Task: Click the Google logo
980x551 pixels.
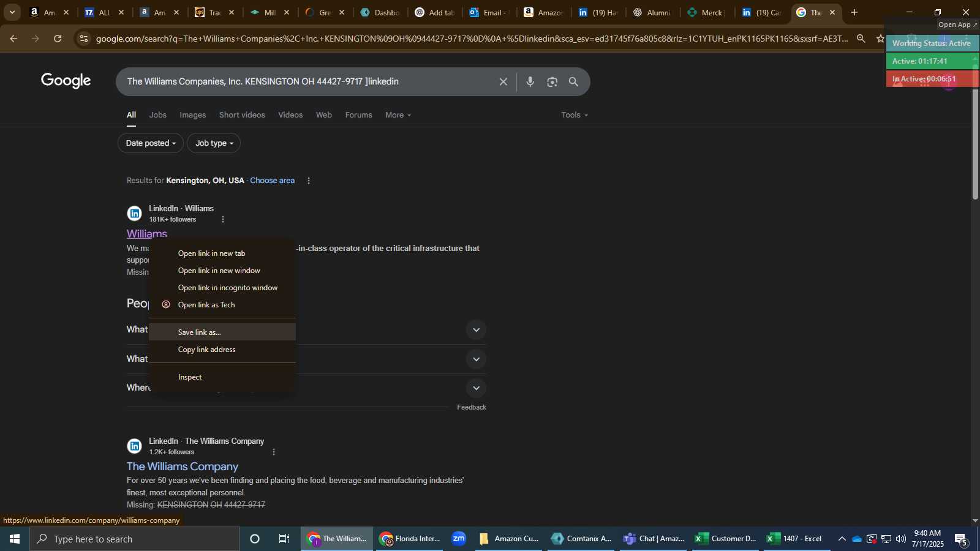Action: 66,81
